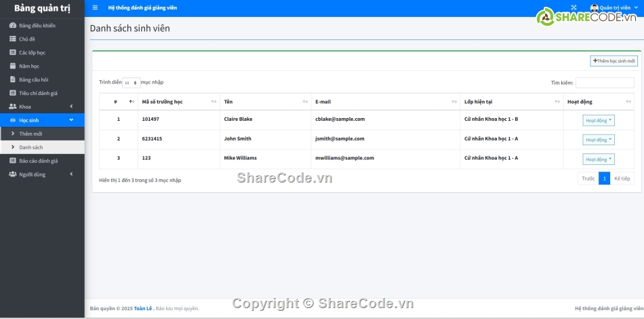
Task: Click the Toàn Lê footer link
Action: click(143, 309)
